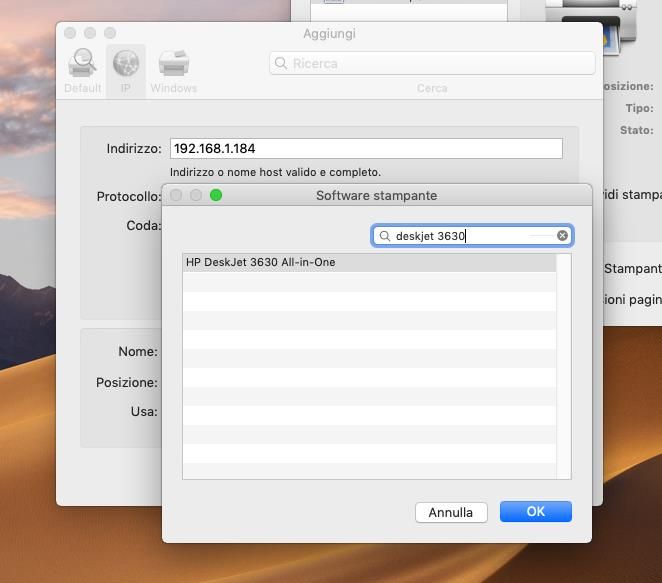Click OK in Software stampante dialog

click(535, 512)
